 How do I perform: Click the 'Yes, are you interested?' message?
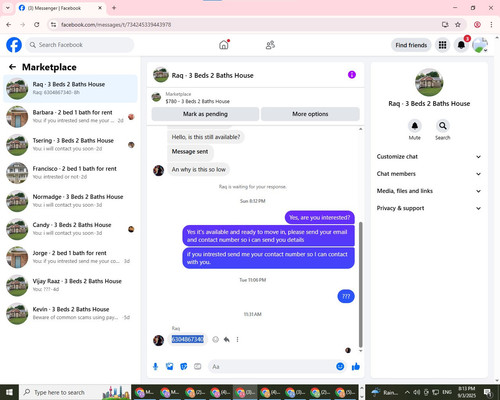tap(320, 217)
